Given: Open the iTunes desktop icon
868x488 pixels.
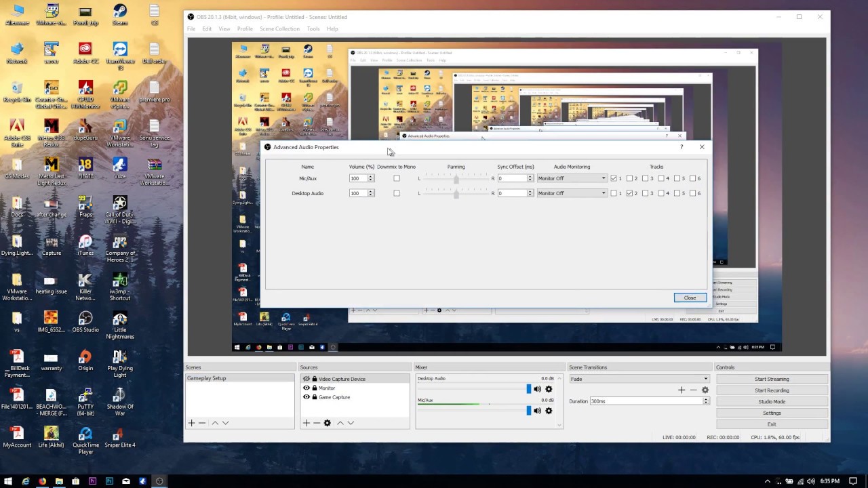Looking at the screenshot, I should 85,245.
